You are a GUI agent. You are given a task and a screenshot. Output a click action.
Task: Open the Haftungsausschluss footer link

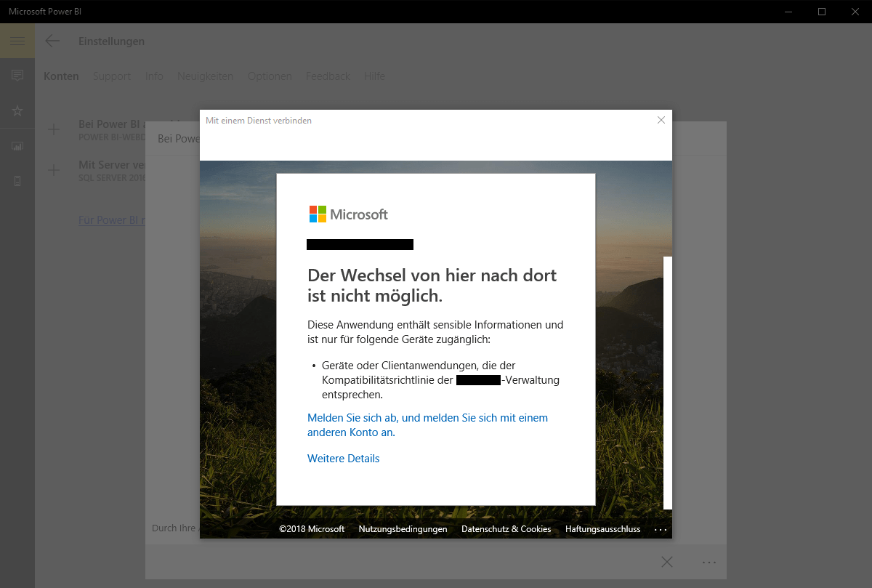[603, 529]
